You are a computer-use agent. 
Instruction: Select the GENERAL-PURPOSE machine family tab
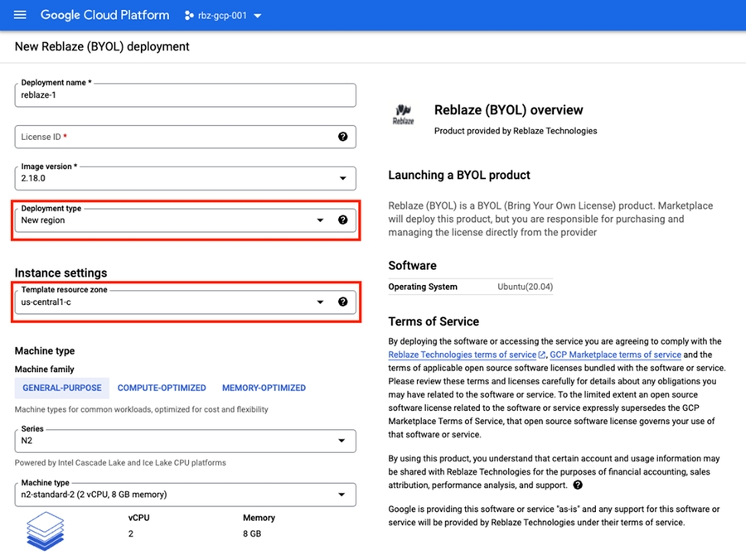[x=62, y=388]
